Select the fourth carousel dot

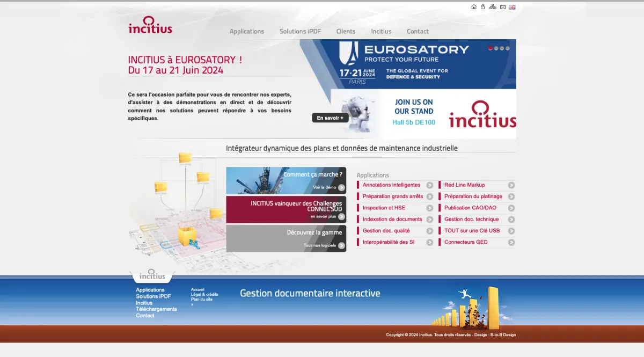(x=508, y=48)
